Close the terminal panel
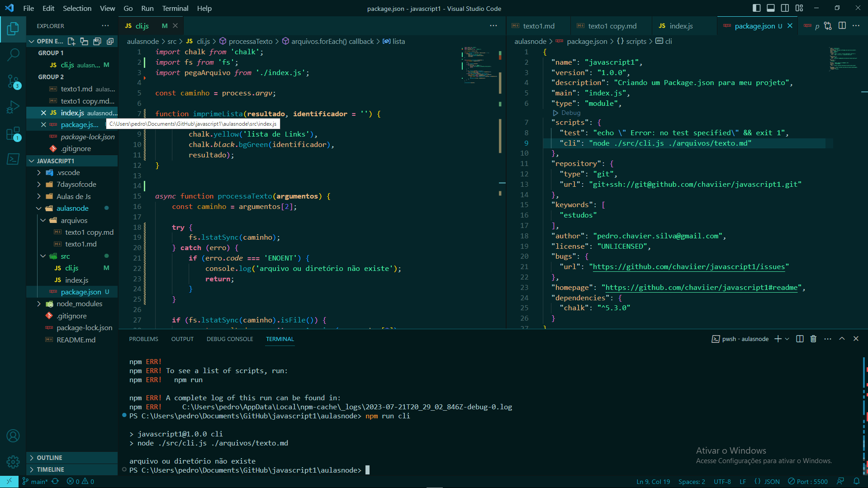This screenshot has height=488, width=868. (x=856, y=339)
